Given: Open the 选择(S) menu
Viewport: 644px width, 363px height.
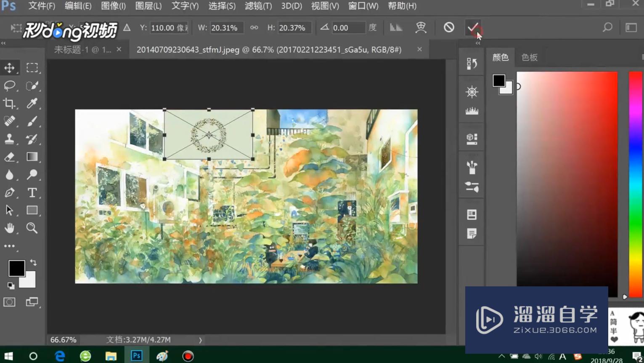Looking at the screenshot, I should click(x=222, y=6).
